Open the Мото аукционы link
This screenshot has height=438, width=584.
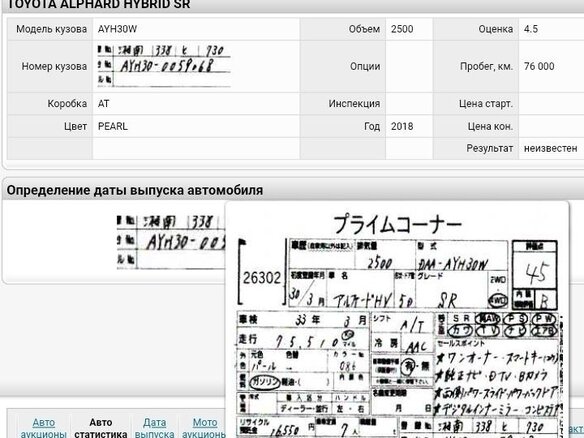[x=204, y=428]
